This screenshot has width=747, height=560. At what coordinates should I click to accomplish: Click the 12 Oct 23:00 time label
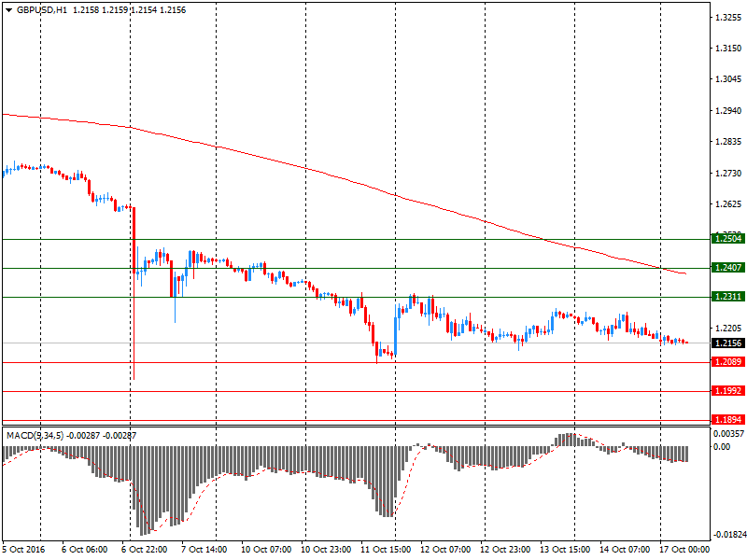505,550
